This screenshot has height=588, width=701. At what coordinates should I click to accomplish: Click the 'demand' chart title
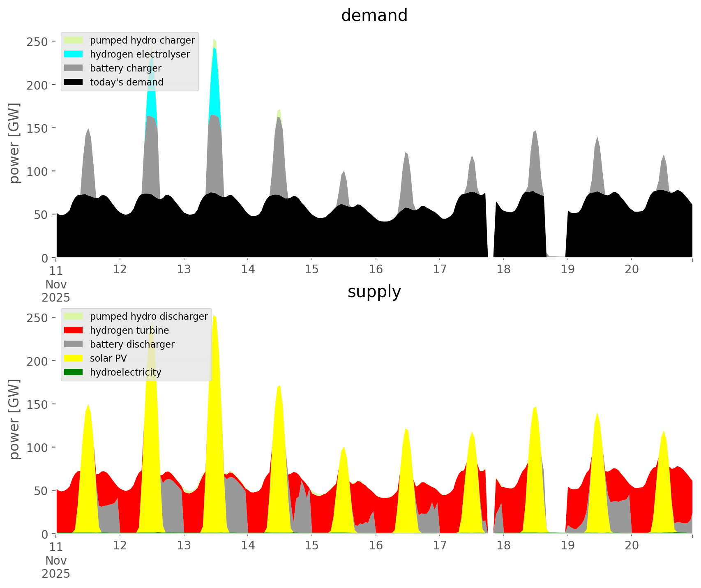coord(374,16)
